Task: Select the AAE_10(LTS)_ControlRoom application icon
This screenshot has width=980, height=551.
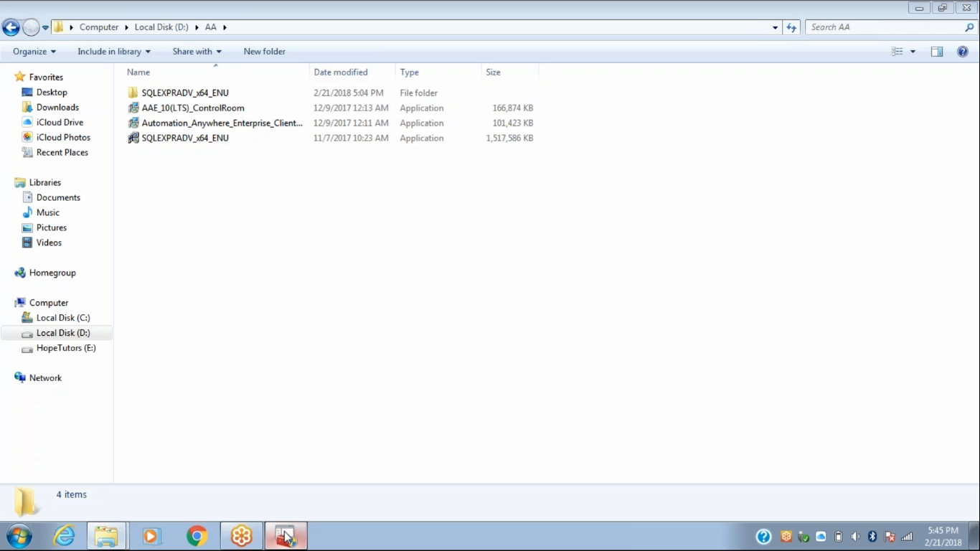Action: (x=133, y=108)
